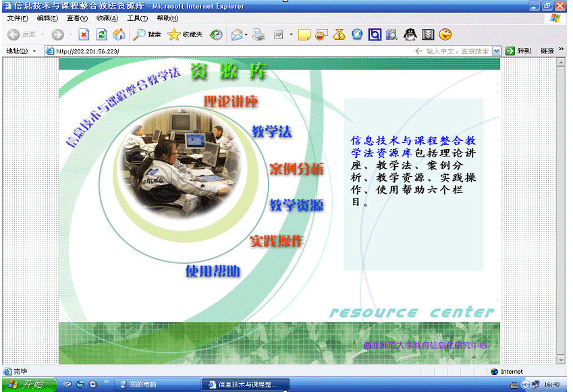573x392 pixels.
Task: Click the keyboard language bar tray icon
Action: point(514,385)
